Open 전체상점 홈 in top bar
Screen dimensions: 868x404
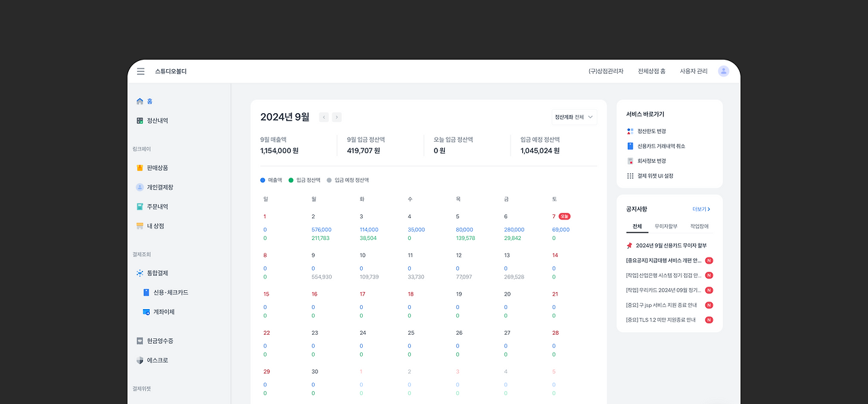point(652,71)
